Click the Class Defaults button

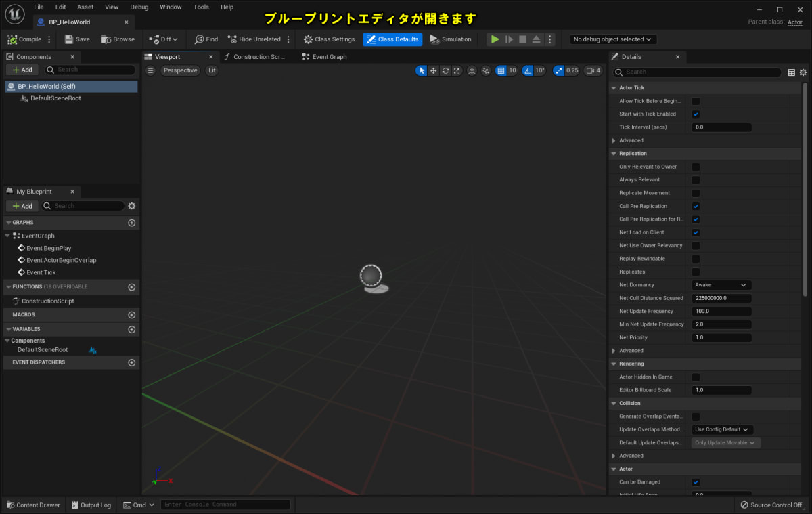click(392, 39)
